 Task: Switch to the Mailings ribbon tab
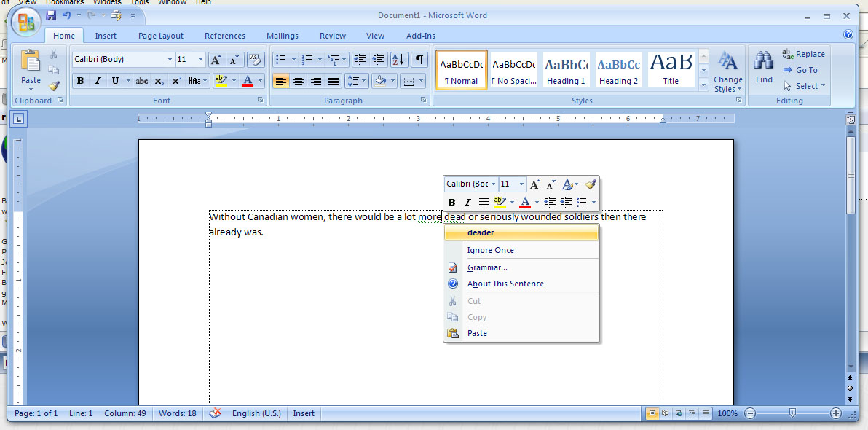(x=283, y=35)
